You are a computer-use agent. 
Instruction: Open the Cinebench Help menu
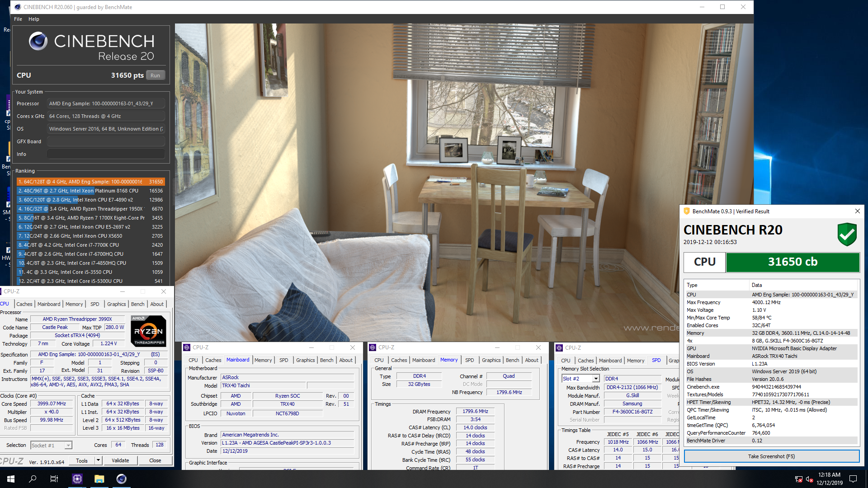pyautogui.click(x=34, y=19)
